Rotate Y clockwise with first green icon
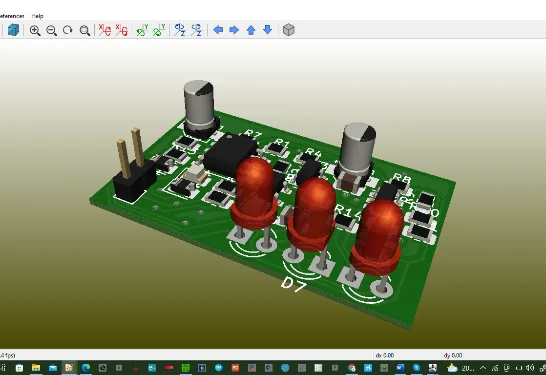Image resolution: width=546 pixels, height=375 pixels. (142, 30)
